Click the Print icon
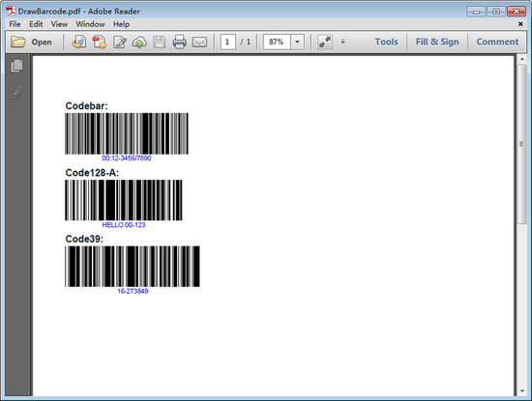This screenshot has width=532, height=401. coord(179,42)
